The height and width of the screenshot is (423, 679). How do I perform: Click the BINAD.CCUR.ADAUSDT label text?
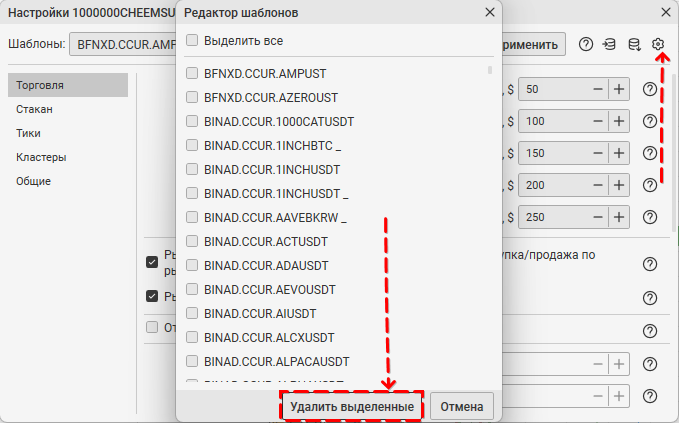266,265
